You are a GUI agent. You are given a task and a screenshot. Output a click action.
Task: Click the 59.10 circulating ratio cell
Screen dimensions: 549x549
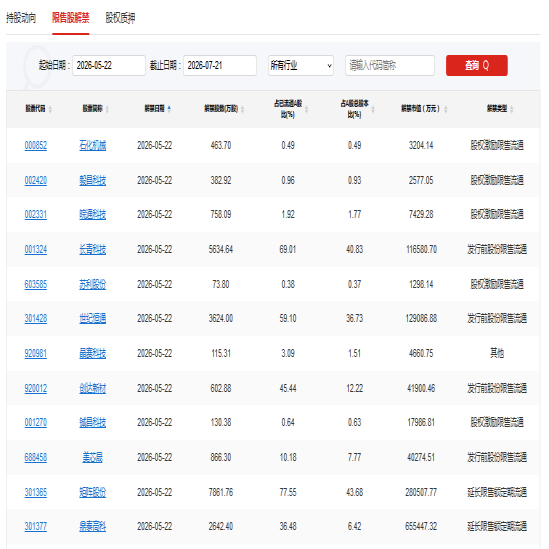(288, 318)
